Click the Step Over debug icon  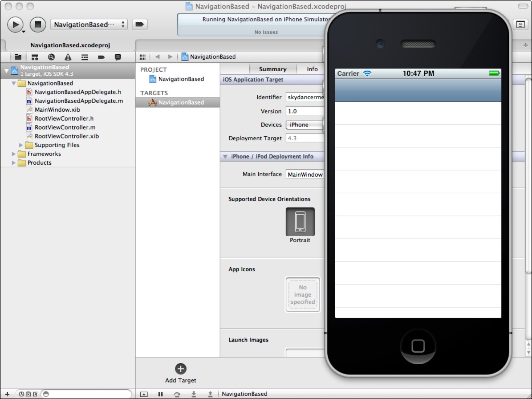pyautogui.click(x=177, y=394)
